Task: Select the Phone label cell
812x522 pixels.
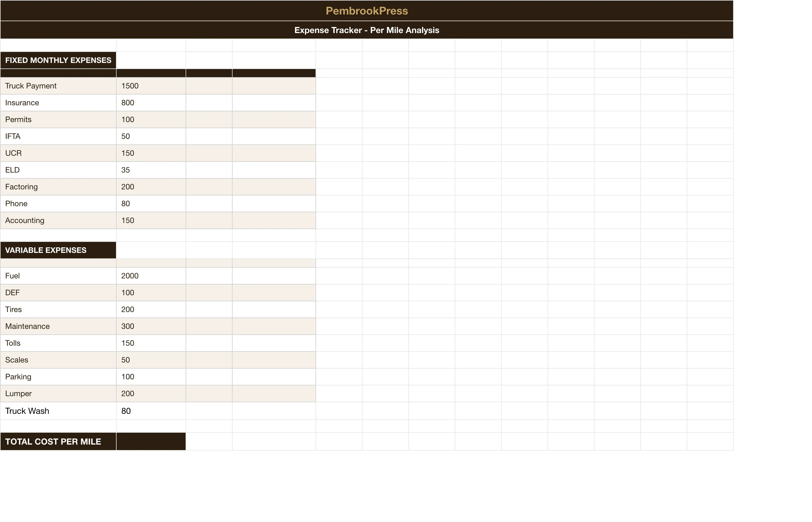Action: point(58,204)
